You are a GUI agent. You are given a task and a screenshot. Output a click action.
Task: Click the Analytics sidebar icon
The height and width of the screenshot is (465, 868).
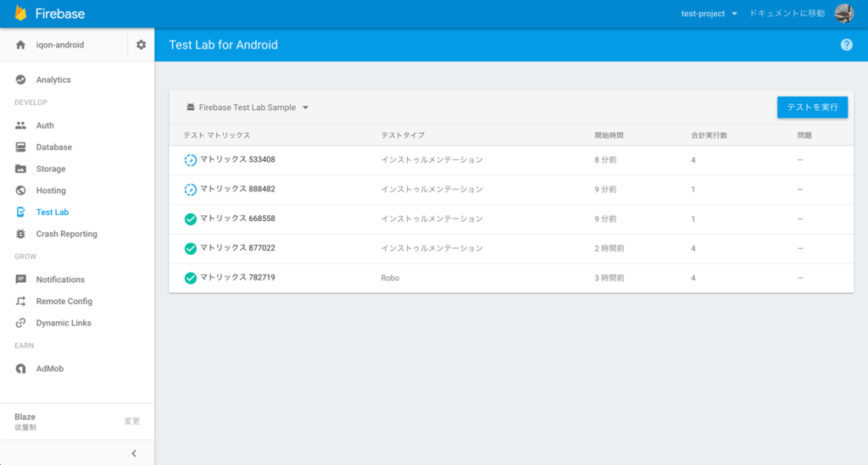pos(20,80)
